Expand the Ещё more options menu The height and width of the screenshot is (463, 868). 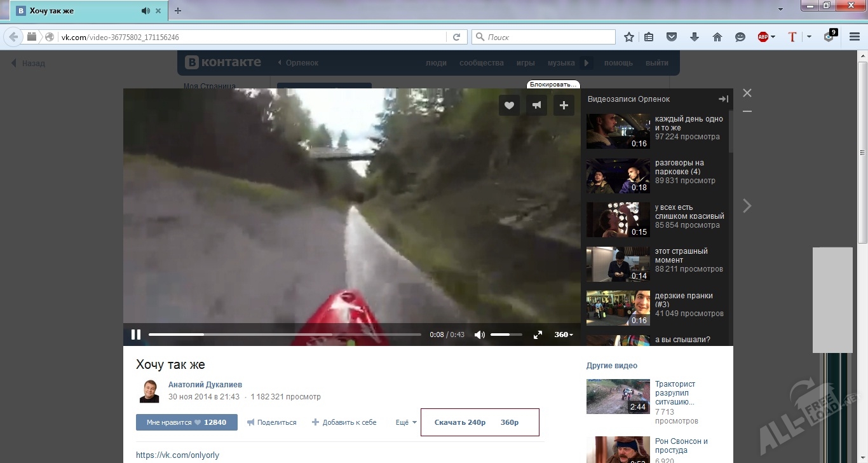point(405,422)
